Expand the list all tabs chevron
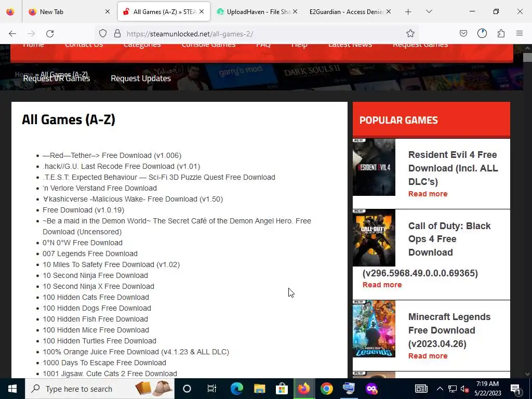The width and height of the screenshot is (532, 399). click(429, 11)
